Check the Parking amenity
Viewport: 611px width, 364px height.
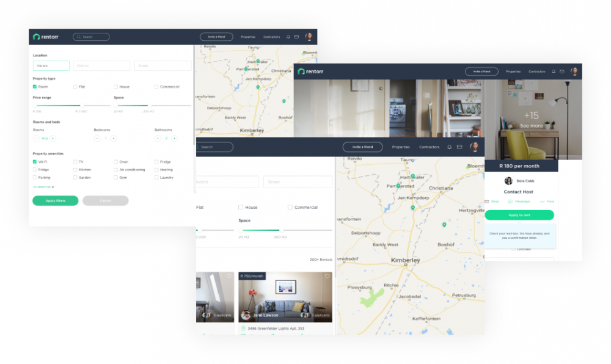pyautogui.click(x=35, y=178)
